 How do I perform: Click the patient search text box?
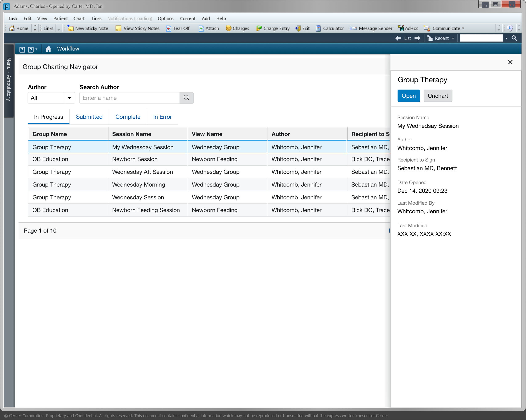tap(481, 38)
